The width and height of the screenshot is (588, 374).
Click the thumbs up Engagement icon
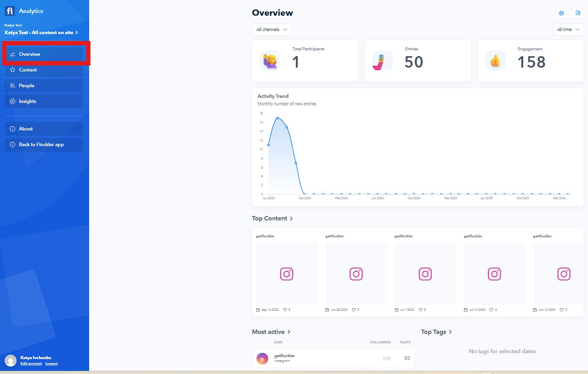[495, 60]
